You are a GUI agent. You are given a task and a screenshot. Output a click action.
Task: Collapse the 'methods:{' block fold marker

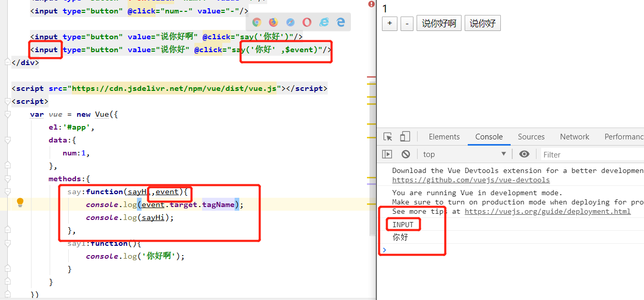pyautogui.click(x=7, y=179)
